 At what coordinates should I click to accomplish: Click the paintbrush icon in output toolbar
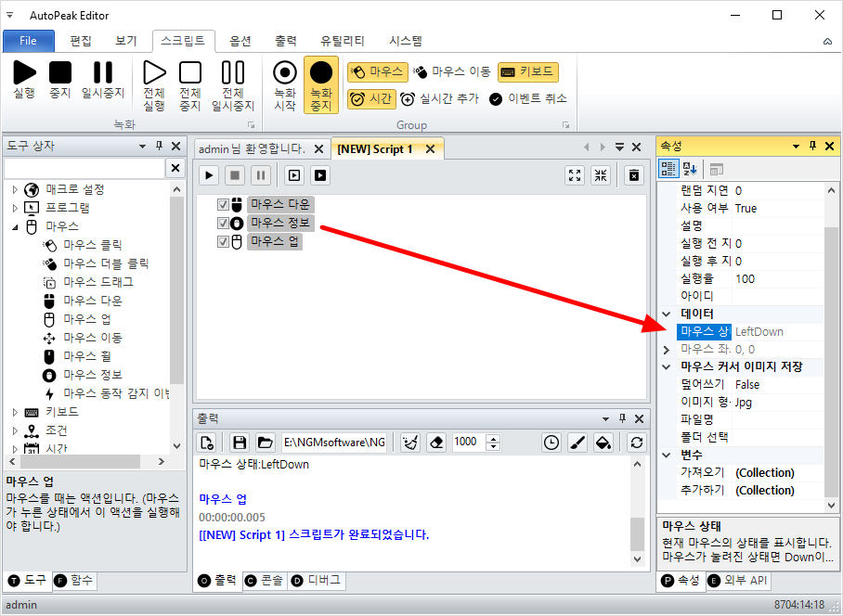click(x=577, y=443)
